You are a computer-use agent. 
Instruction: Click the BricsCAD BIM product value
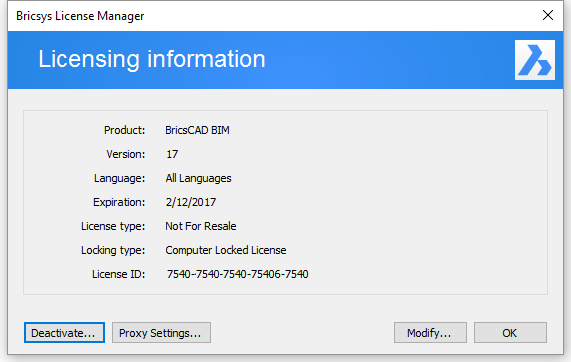point(197,130)
